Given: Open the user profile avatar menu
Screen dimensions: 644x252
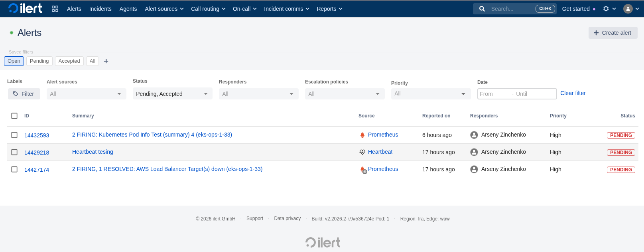Looking at the screenshot, I should click(628, 9).
